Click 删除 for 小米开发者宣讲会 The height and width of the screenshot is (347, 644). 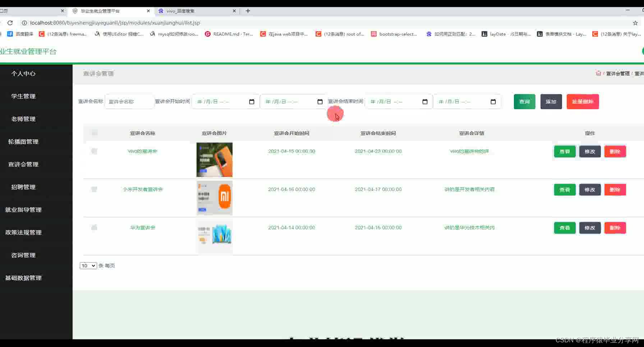click(615, 190)
